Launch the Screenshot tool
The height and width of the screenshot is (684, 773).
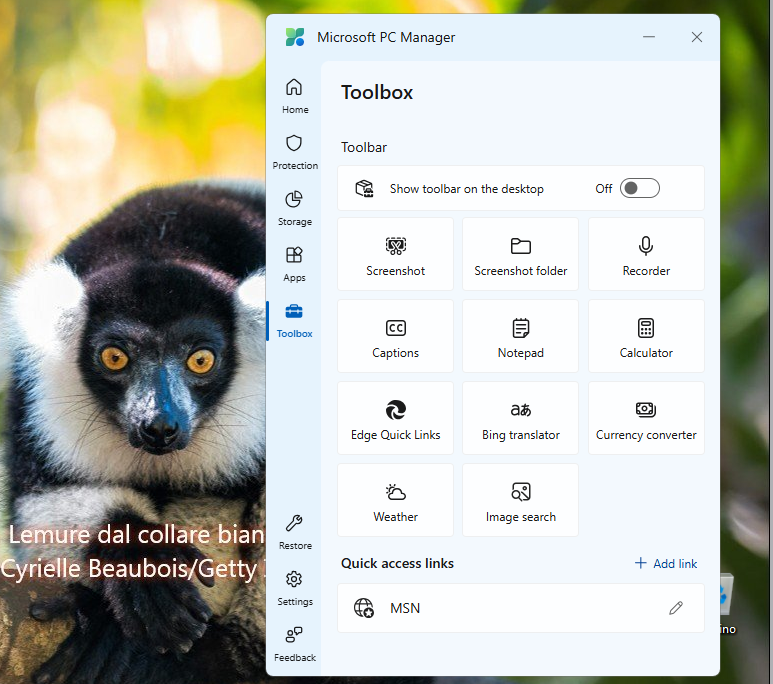tap(395, 254)
